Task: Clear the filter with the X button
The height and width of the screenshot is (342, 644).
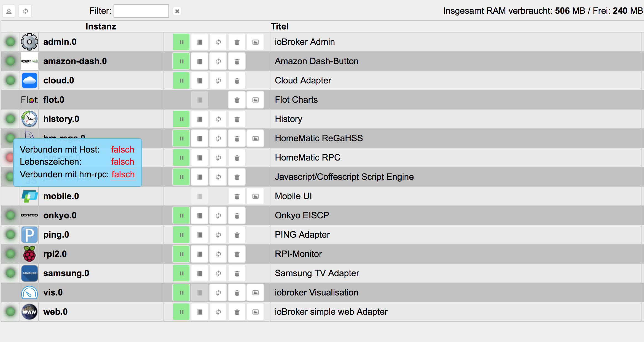Action: (177, 11)
